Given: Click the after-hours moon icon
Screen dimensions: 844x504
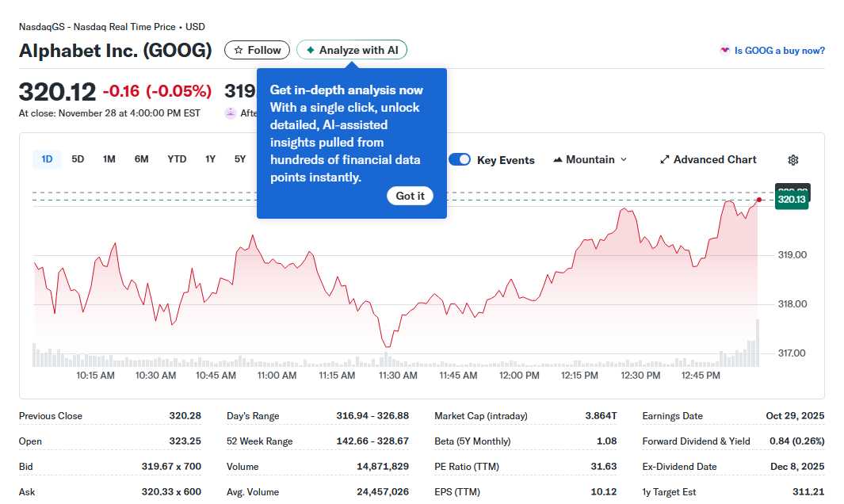Looking at the screenshot, I should coord(231,113).
